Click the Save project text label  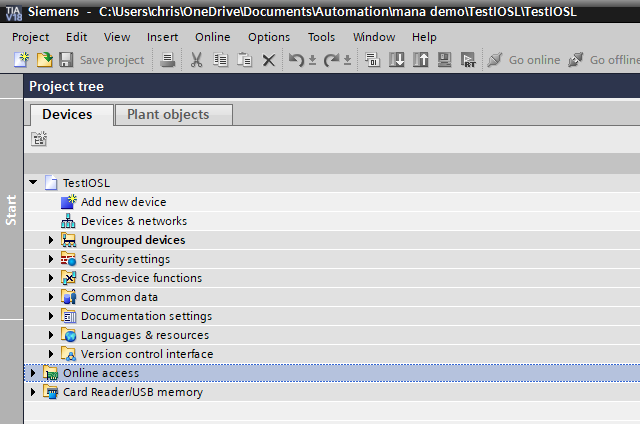point(112,60)
